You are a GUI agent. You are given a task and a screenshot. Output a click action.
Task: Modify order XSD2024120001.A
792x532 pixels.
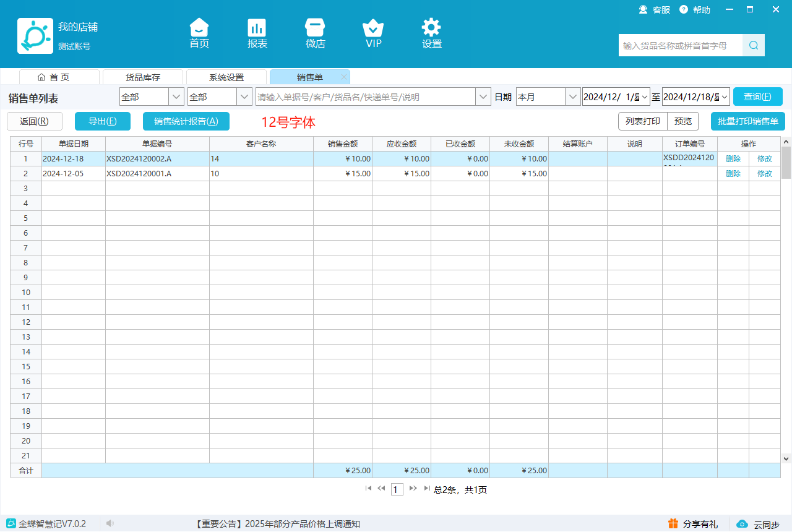[765, 173]
